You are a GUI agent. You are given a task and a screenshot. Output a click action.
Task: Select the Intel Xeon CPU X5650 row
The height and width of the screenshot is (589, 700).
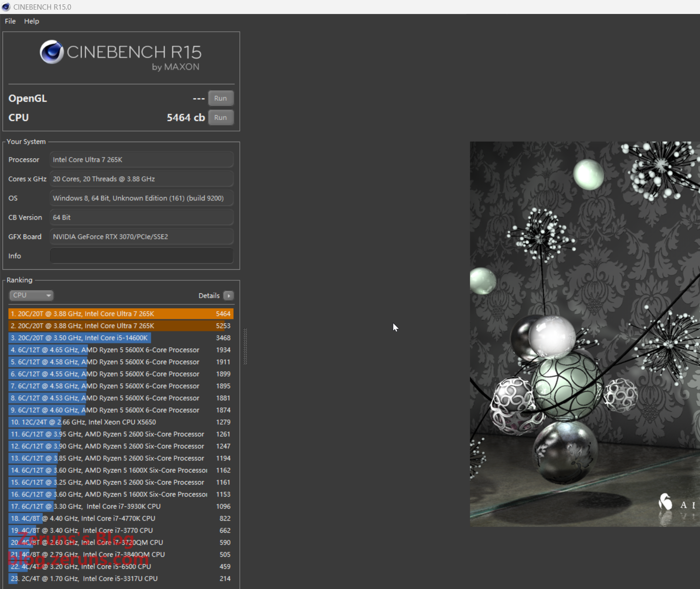[x=121, y=422]
